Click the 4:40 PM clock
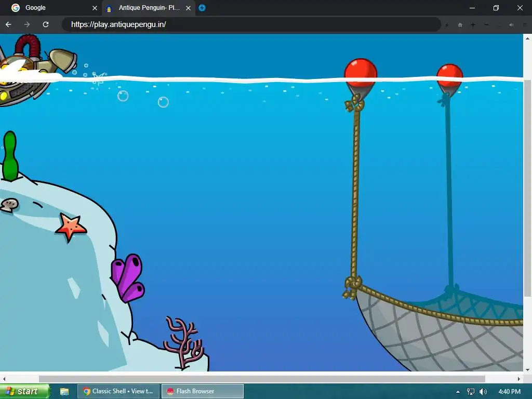The image size is (532, 399). click(509, 392)
